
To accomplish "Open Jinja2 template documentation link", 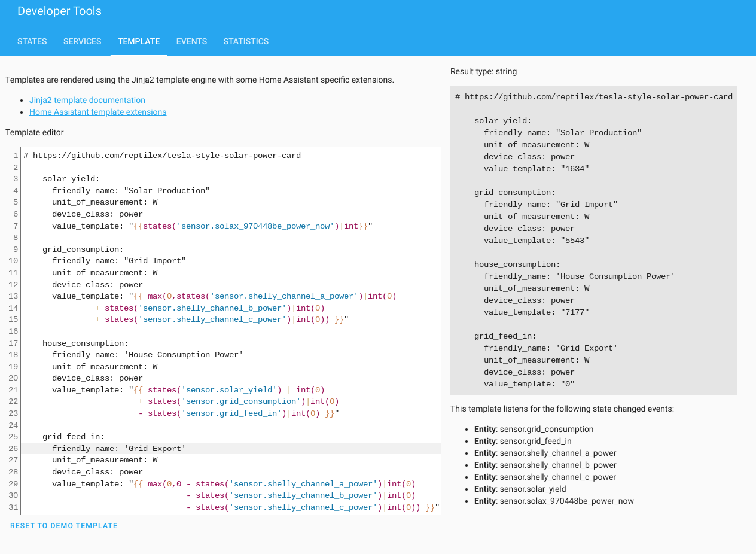I will 87,100.
